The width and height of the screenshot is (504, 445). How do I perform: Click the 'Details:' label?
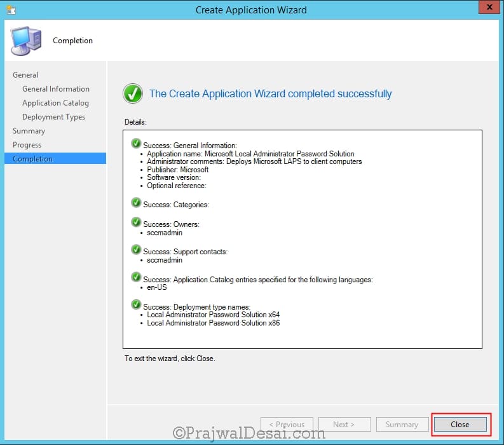[x=135, y=122]
